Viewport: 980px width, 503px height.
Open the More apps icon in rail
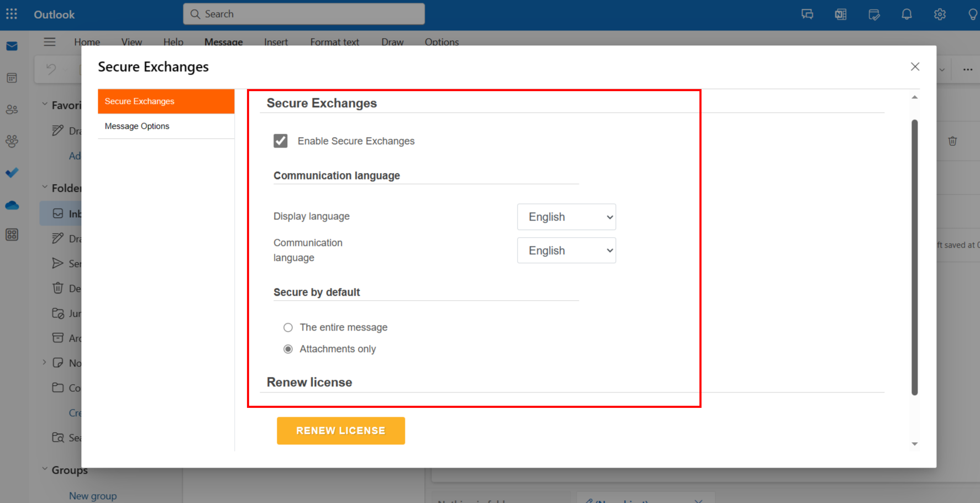coord(12,235)
